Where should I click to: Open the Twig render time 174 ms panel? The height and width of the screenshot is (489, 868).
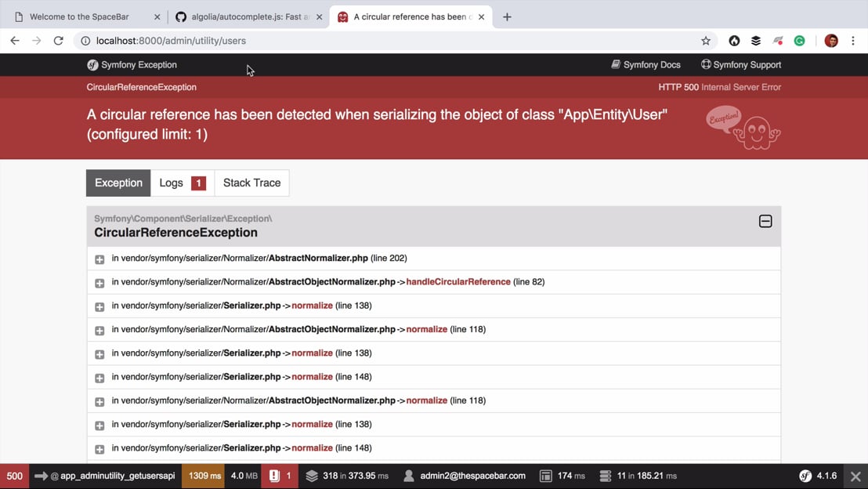[x=562, y=476]
